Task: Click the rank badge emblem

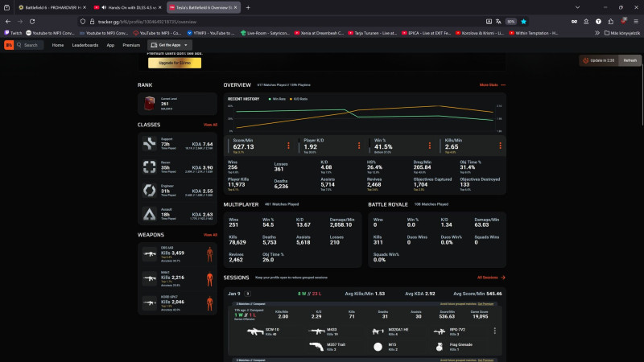Action: coord(150,103)
